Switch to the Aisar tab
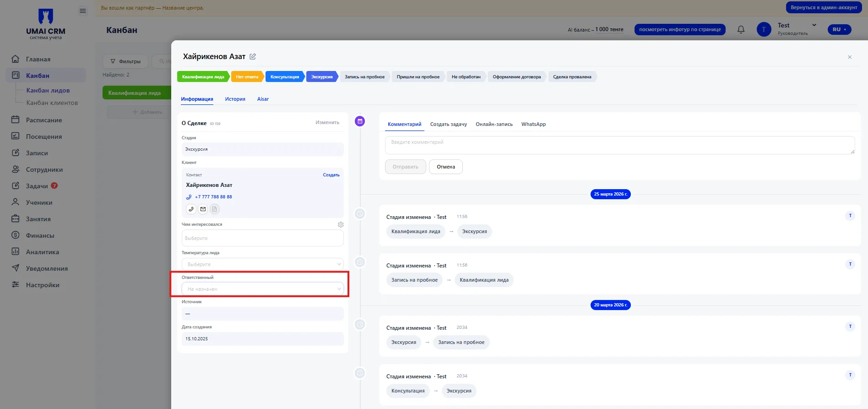The image size is (868, 409). point(263,99)
